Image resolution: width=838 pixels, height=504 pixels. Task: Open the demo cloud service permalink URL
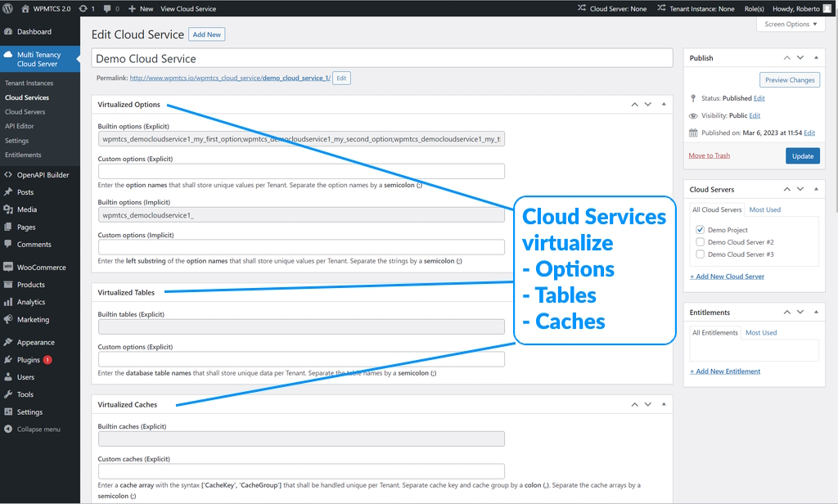click(230, 78)
